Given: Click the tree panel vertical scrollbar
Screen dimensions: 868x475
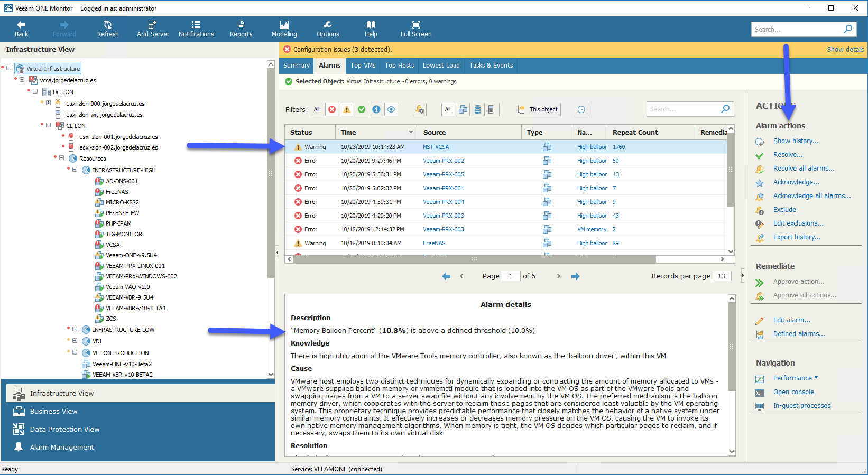Looking at the screenshot, I should (271, 173).
